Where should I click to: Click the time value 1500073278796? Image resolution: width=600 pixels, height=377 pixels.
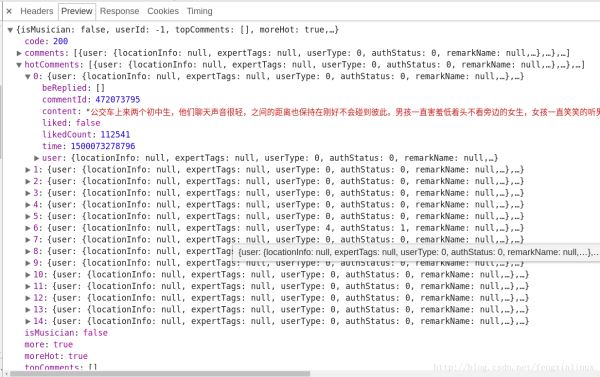coord(103,146)
